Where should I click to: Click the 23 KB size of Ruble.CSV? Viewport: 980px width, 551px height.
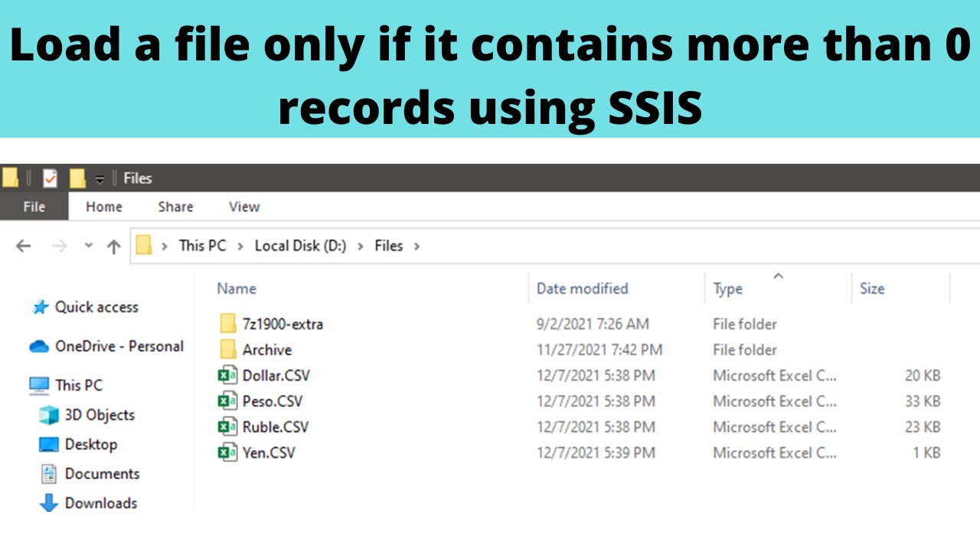coord(923,427)
